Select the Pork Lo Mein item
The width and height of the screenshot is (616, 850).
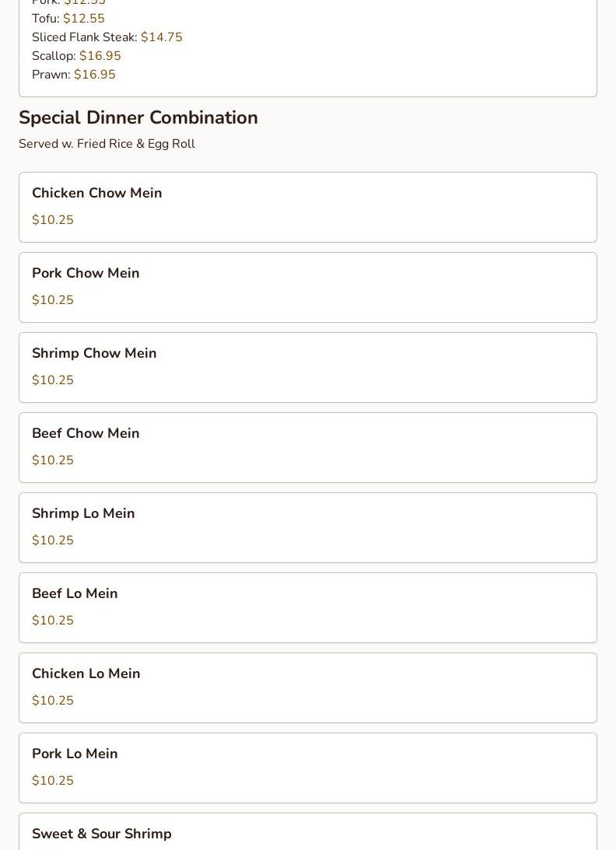click(x=75, y=754)
